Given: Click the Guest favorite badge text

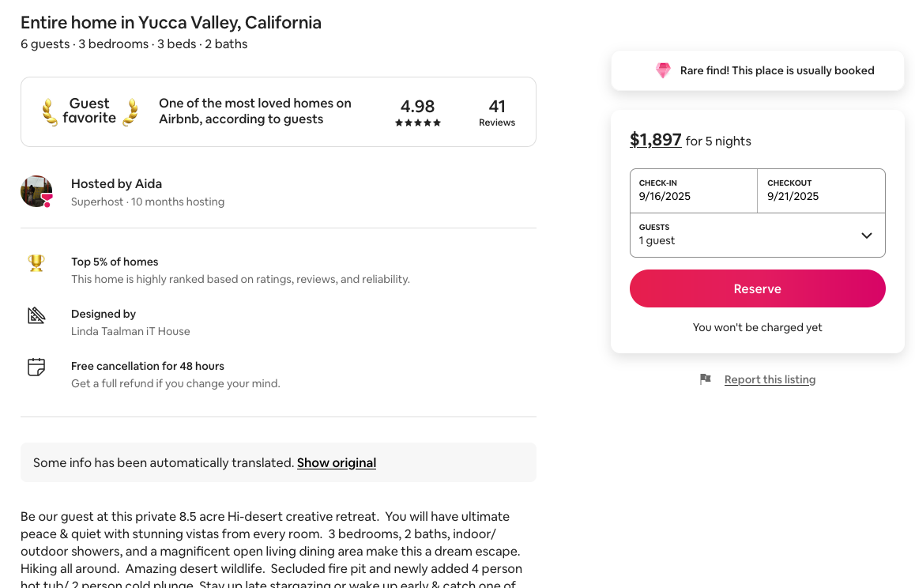Looking at the screenshot, I should [x=89, y=111].
